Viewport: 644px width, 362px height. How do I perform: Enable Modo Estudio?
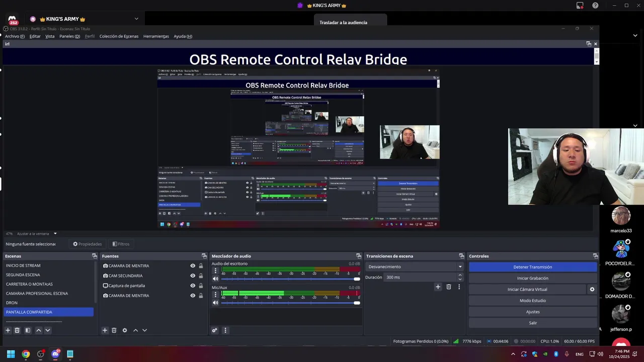click(533, 301)
